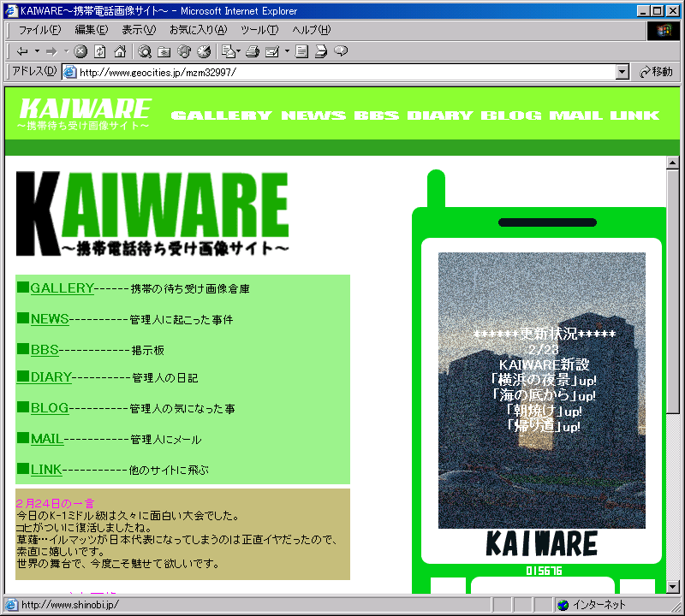Print the page using the printer icon

pyautogui.click(x=253, y=51)
